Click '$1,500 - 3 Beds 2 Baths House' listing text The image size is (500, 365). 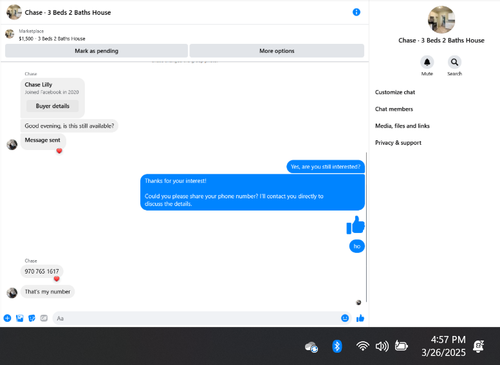tap(52, 39)
